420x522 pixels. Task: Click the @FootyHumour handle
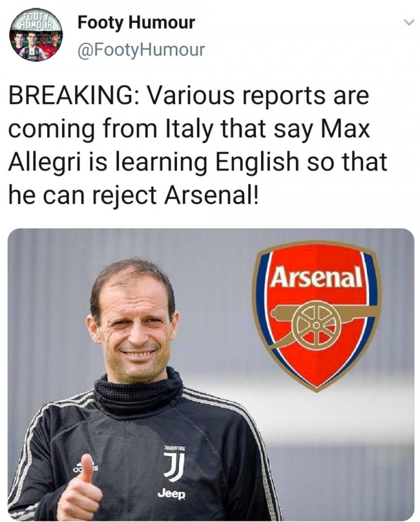click(x=141, y=49)
